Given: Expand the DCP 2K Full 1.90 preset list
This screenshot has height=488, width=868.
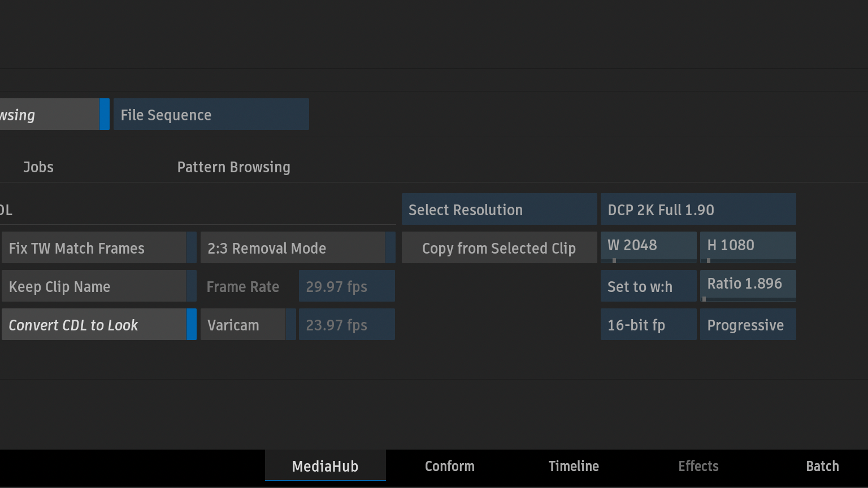Looking at the screenshot, I should [x=698, y=210].
